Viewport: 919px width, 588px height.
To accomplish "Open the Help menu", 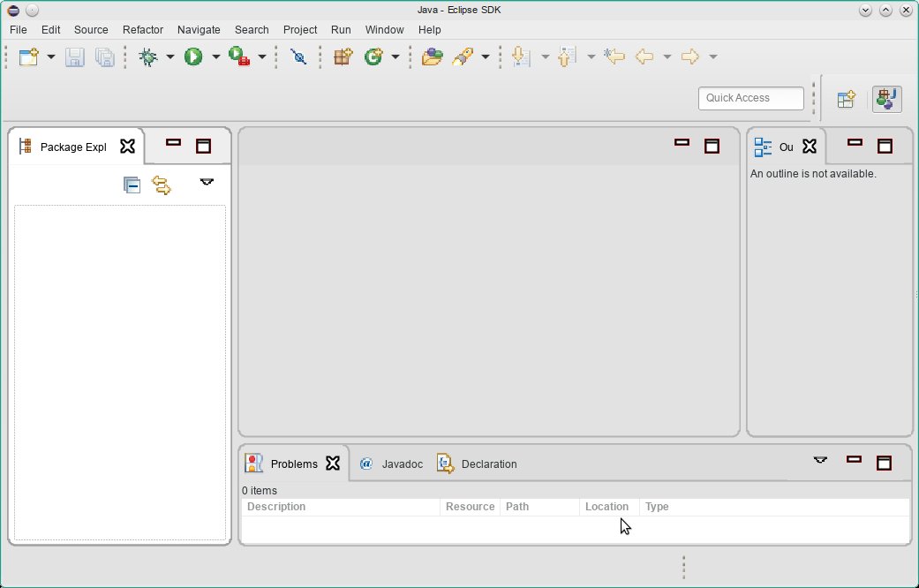I will point(430,30).
